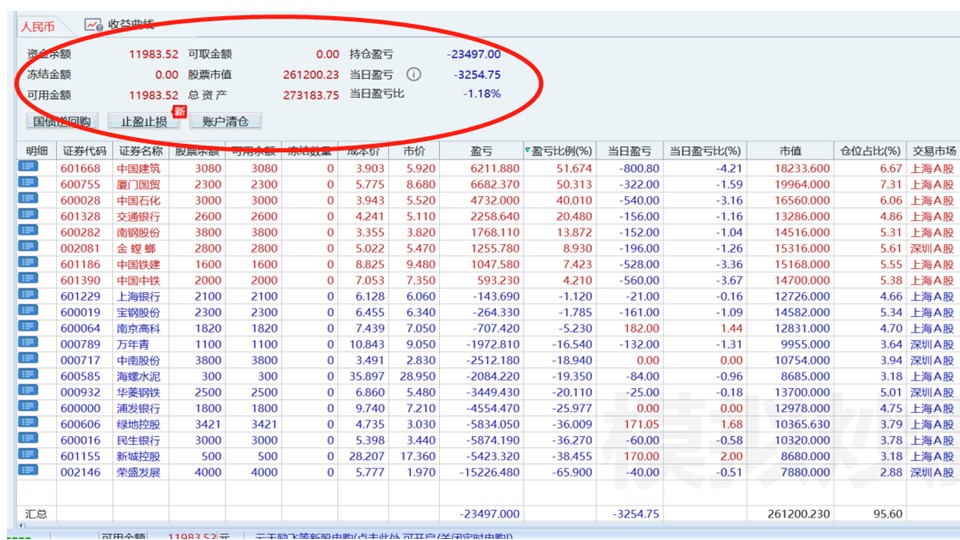
Task: Select stock code 600064
Action: tap(80, 328)
